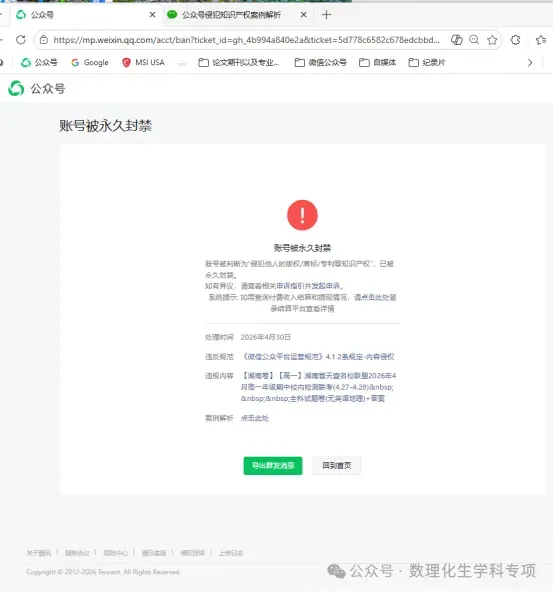Viewport: 554px width, 593px height.
Task: Open the 关于腾讯 footer link
Action: click(39, 553)
